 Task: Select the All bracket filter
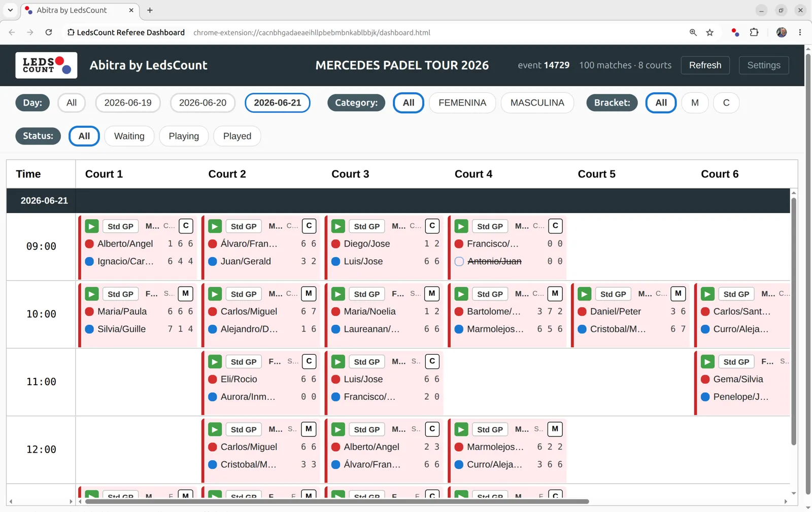(661, 103)
